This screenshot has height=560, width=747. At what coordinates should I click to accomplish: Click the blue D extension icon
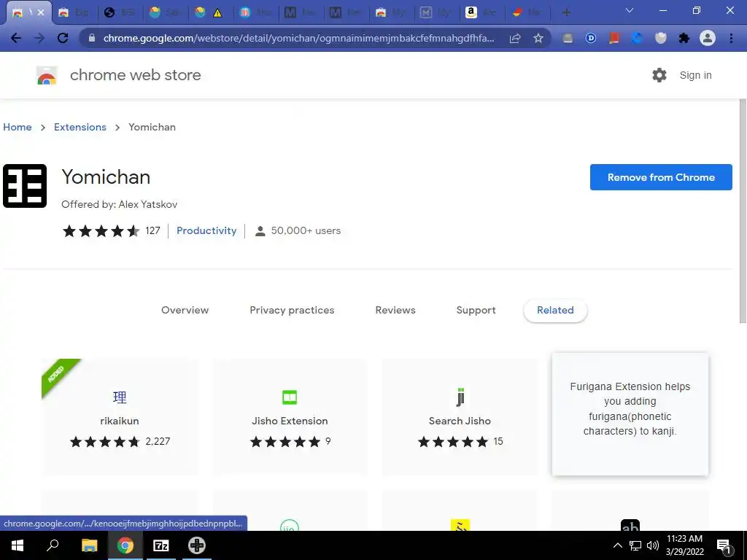(x=591, y=38)
